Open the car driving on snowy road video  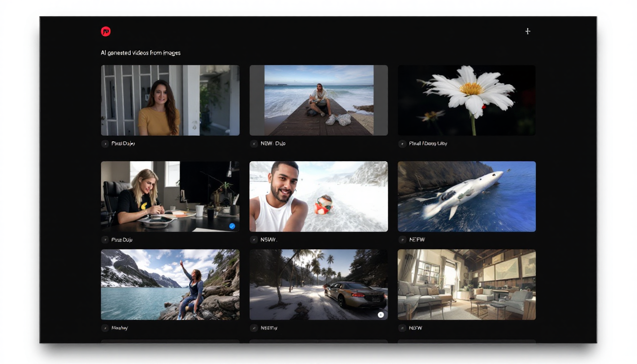tap(318, 284)
